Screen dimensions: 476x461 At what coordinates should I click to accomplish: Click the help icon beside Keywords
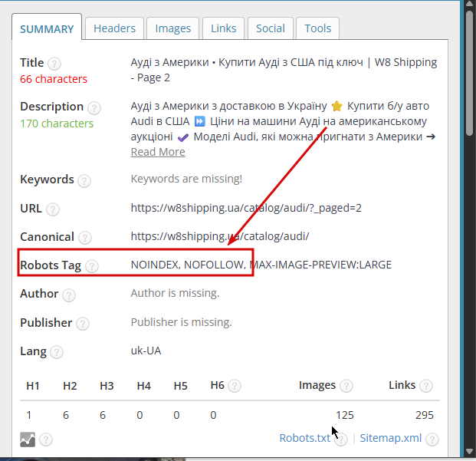(84, 181)
